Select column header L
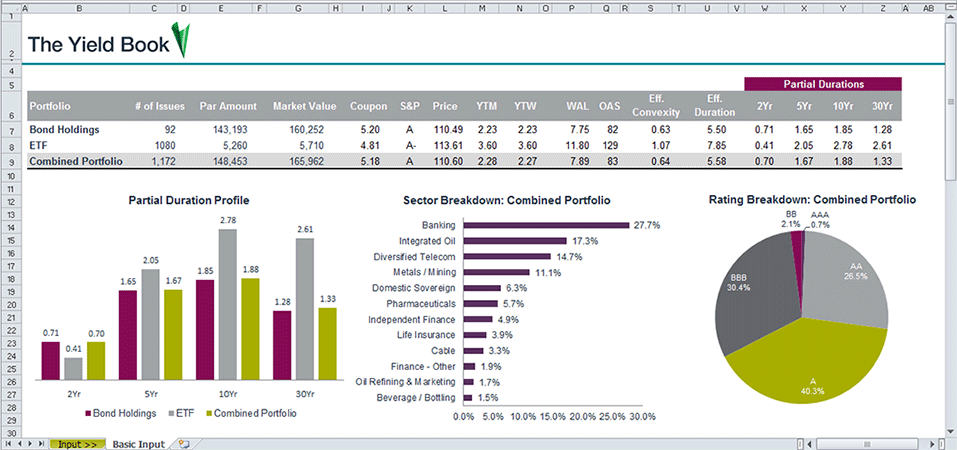The height and width of the screenshot is (450, 957). click(444, 8)
